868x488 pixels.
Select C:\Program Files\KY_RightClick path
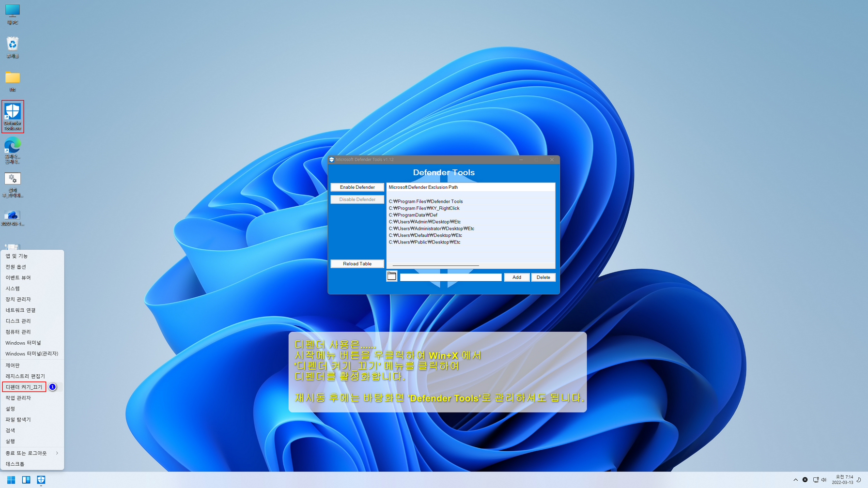[x=424, y=208]
